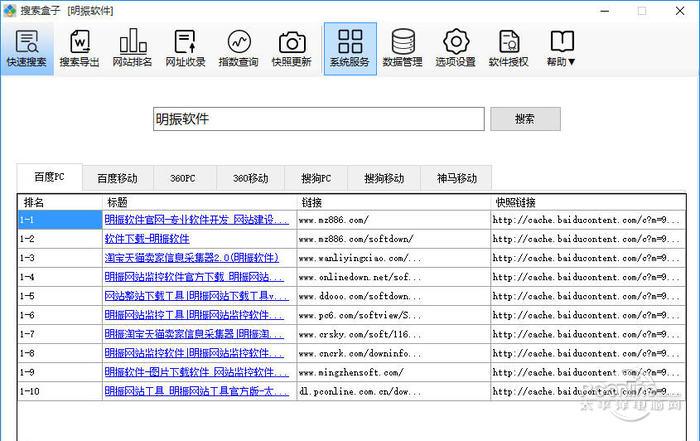Open the 数据管理 database tool
The width and height of the screenshot is (700, 441).
coord(403,49)
